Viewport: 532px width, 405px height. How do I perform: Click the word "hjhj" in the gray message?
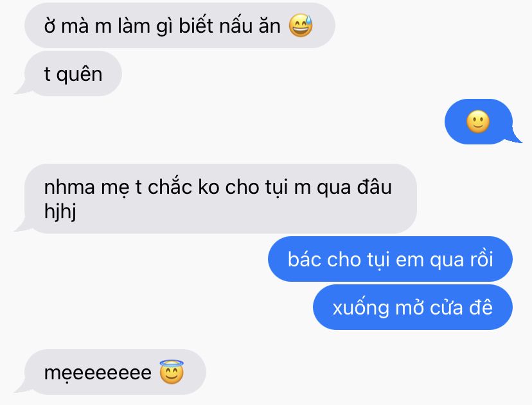point(60,212)
